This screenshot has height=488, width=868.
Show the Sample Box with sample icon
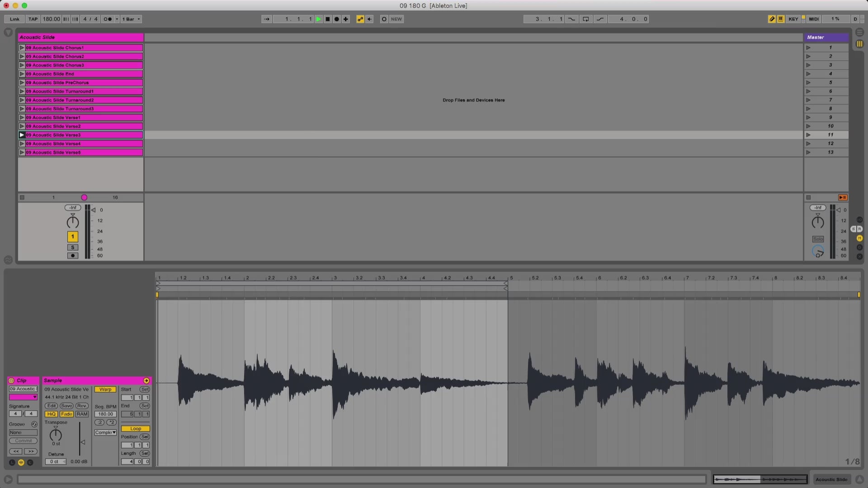pos(21,462)
